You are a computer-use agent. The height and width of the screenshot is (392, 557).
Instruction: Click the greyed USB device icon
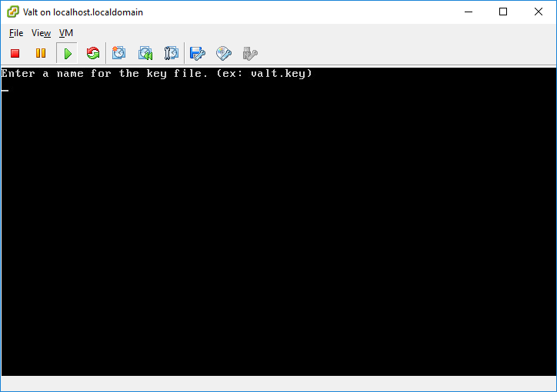tap(250, 54)
